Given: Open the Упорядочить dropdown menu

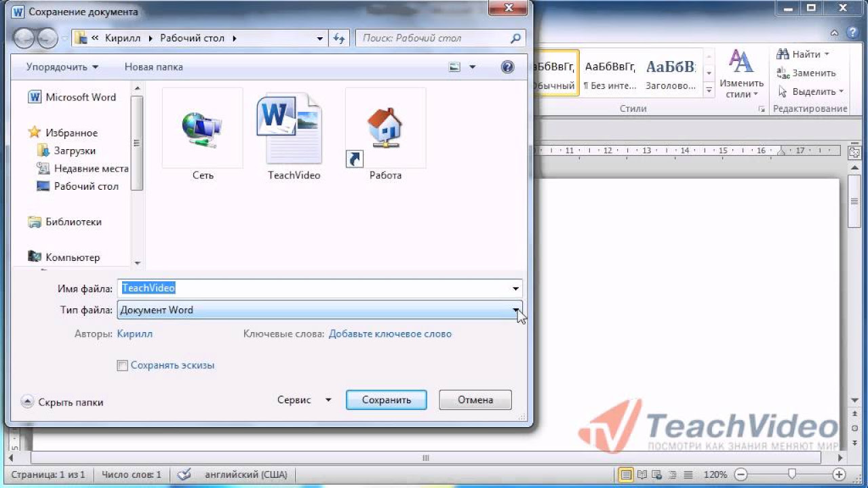Looking at the screenshot, I should click(62, 67).
